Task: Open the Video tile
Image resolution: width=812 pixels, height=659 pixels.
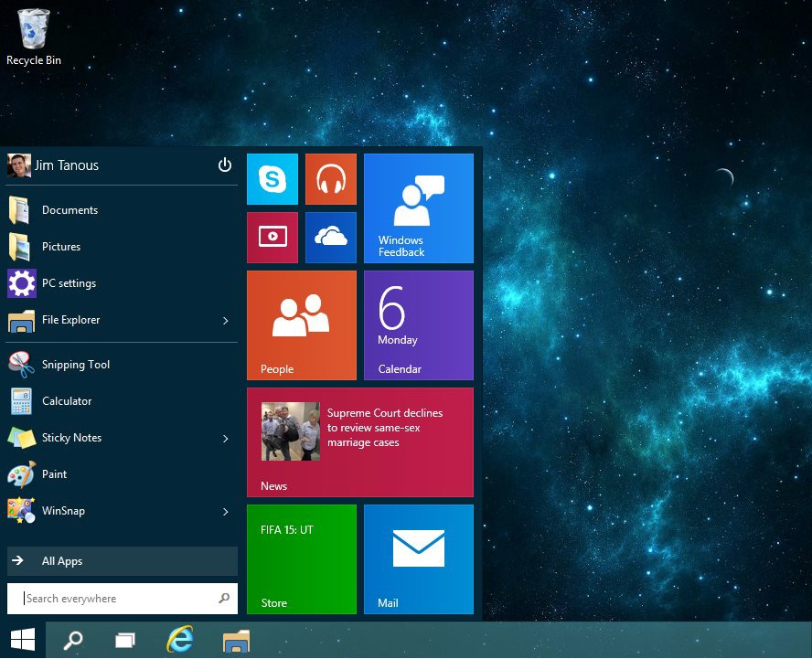Action: coord(272,238)
